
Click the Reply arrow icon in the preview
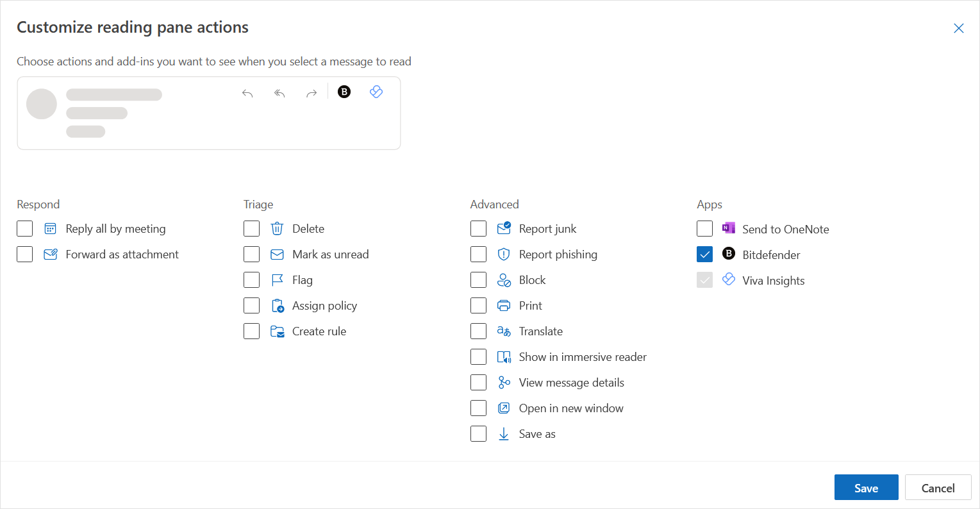247,93
